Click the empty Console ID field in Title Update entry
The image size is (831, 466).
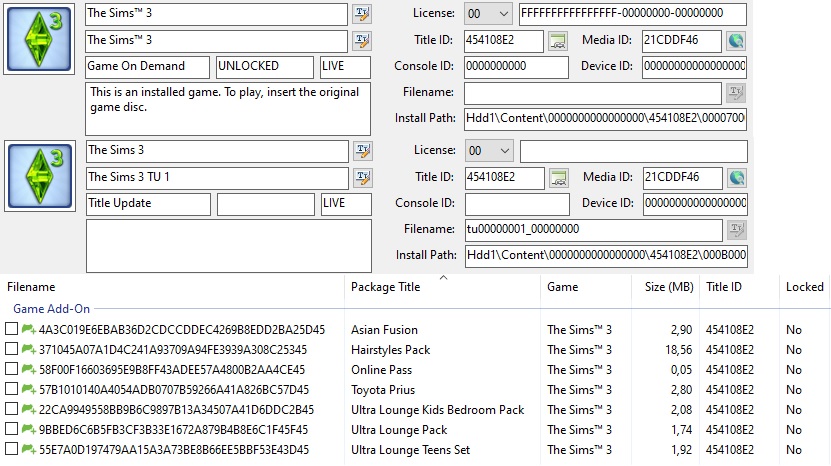pos(517,204)
